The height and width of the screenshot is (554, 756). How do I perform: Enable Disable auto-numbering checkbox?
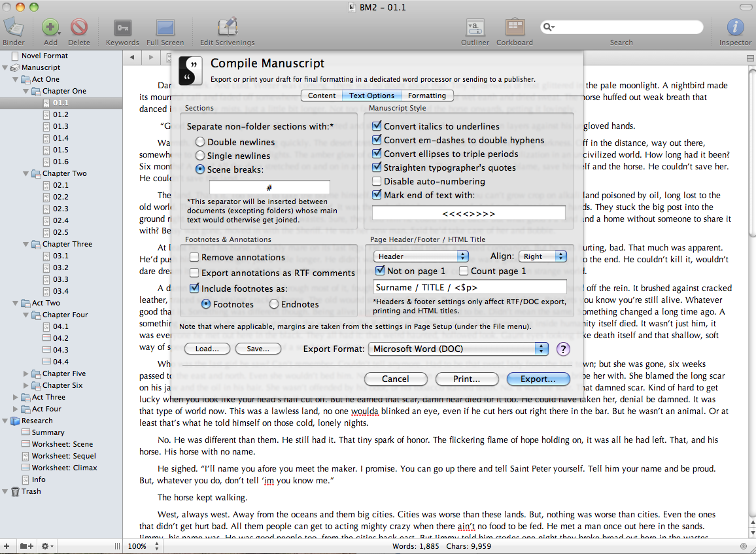(377, 181)
